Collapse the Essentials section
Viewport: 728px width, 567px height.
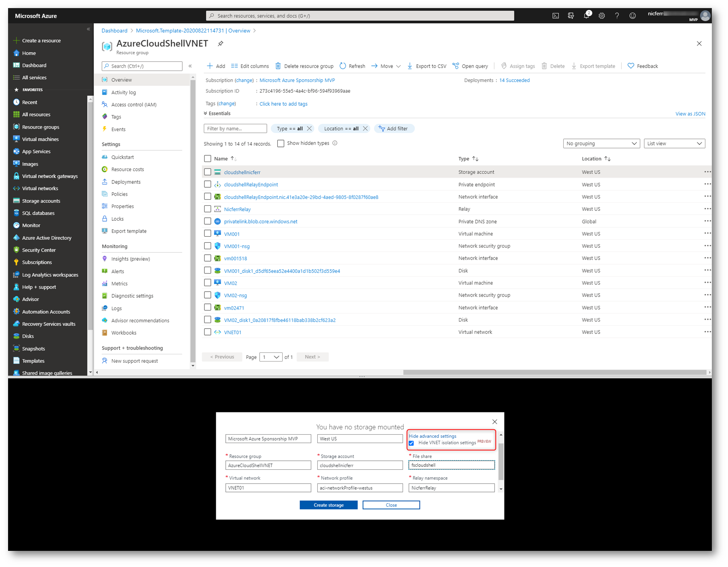(217, 113)
